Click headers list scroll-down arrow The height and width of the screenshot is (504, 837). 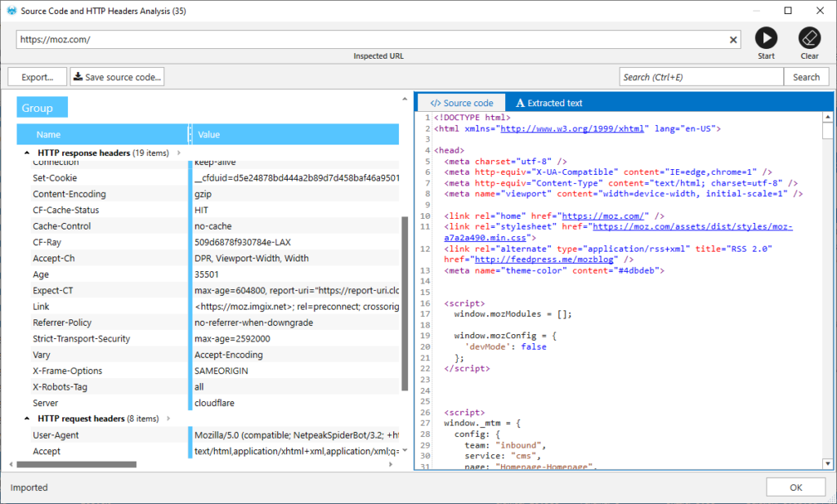pyautogui.click(x=405, y=451)
